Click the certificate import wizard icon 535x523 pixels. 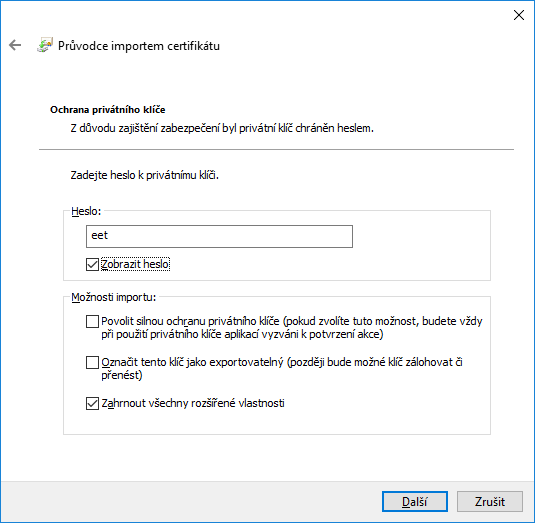point(45,45)
